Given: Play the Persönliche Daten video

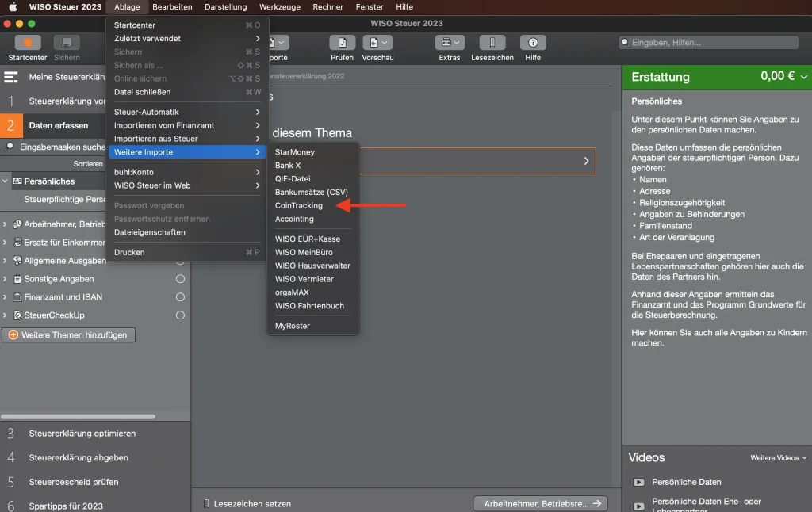Looking at the screenshot, I should point(638,482).
